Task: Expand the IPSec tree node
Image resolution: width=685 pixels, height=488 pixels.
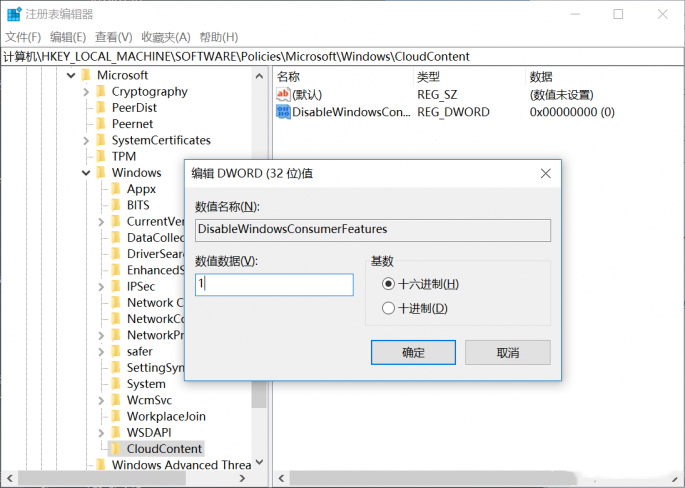Action: 101,287
